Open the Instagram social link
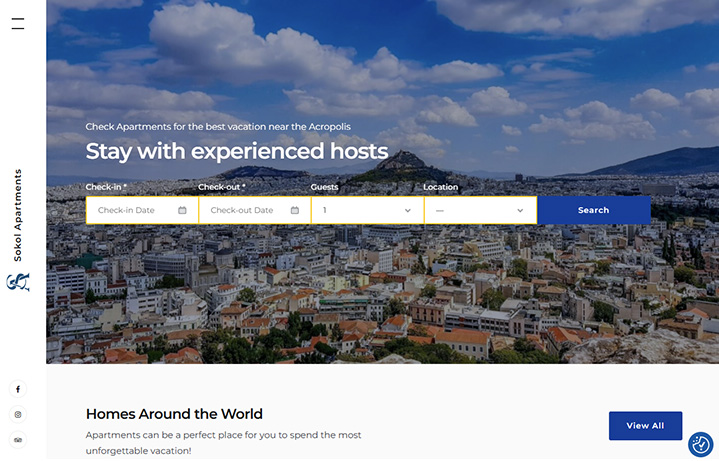The width and height of the screenshot is (719, 461). [x=18, y=414]
